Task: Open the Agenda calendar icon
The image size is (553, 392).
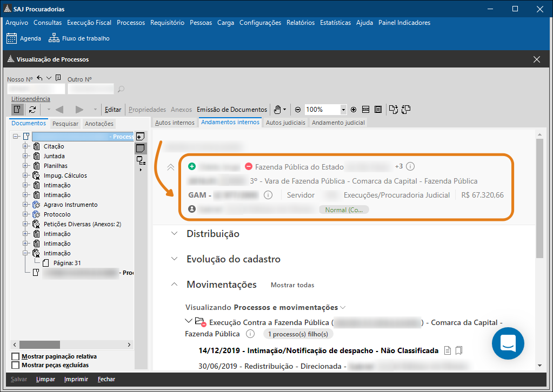Action: (x=11, y=38)
